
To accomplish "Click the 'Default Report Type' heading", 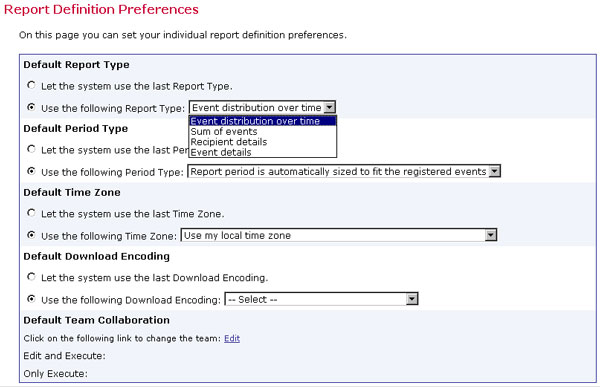I will pos(77,65).
